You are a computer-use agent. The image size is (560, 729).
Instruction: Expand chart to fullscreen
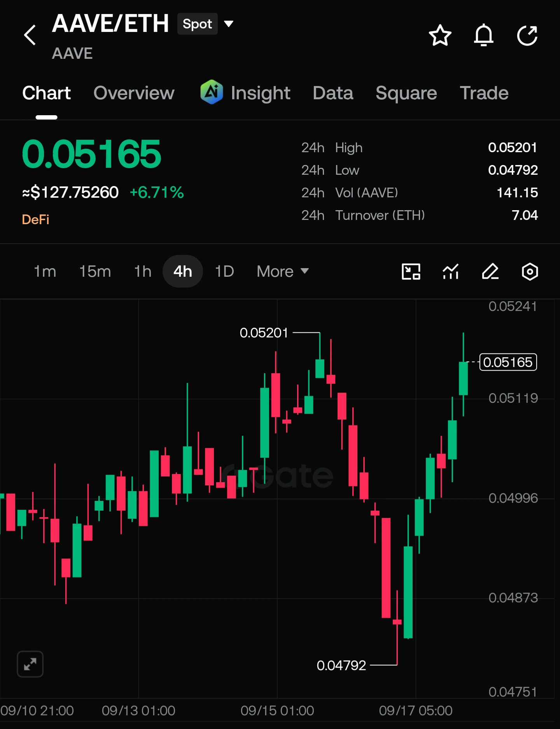coord(30,664)
